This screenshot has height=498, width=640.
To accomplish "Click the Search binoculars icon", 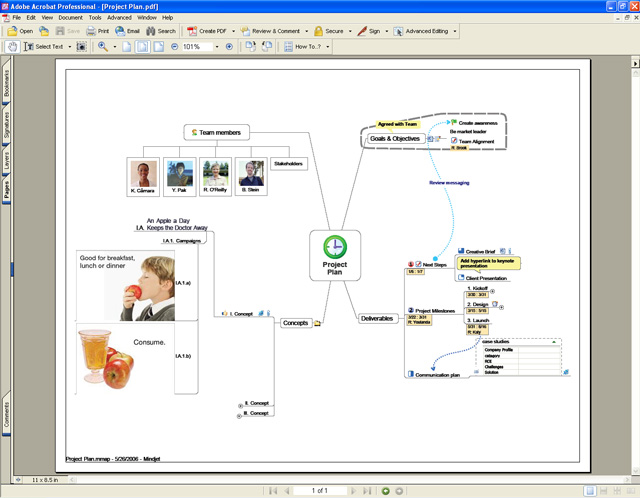I will pos(159,31).
